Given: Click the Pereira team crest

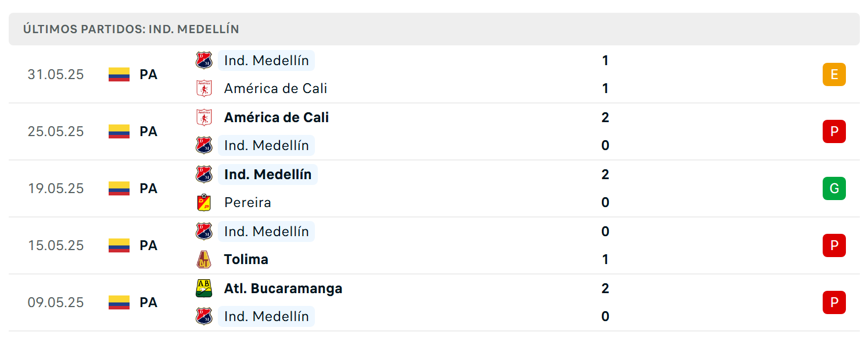Looking at the screenshot, I should coord(204,202).
